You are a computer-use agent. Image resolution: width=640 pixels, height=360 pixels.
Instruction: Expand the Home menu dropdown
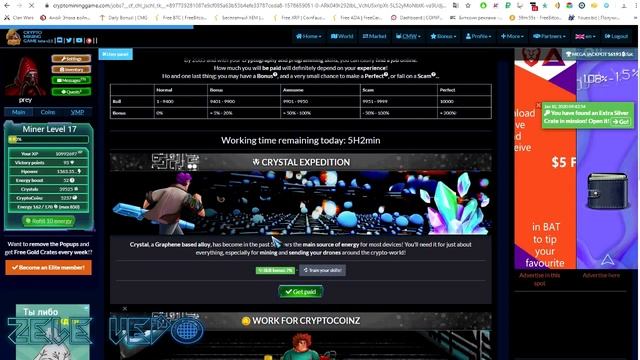click(x=309, y=36)
